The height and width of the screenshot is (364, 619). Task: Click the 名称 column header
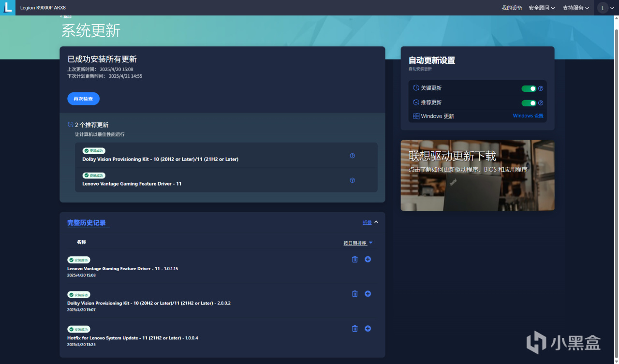(x=81, y=242)
